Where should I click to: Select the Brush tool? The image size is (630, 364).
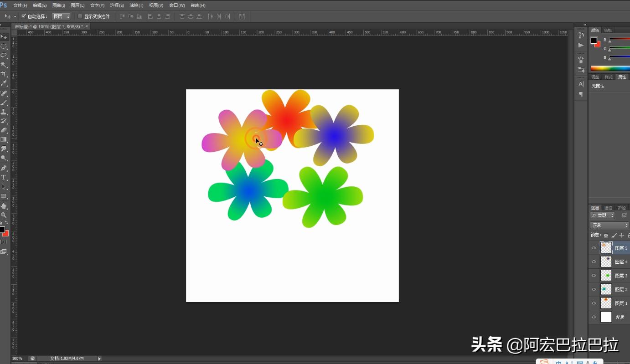4,102
